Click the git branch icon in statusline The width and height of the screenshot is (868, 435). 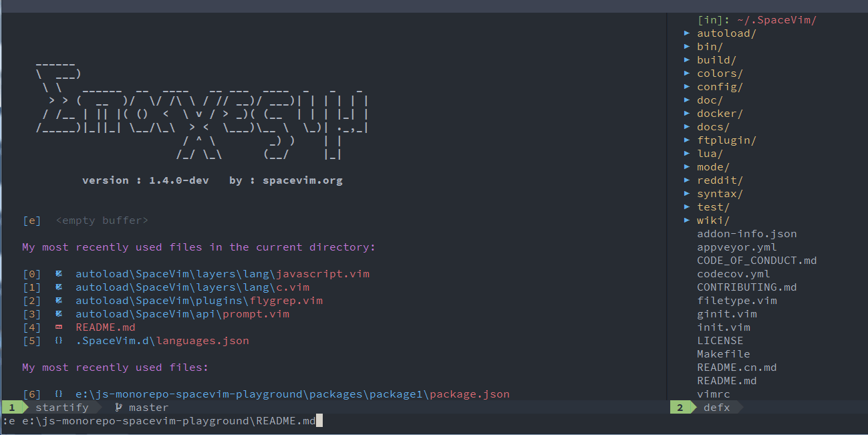click(119, 408)
